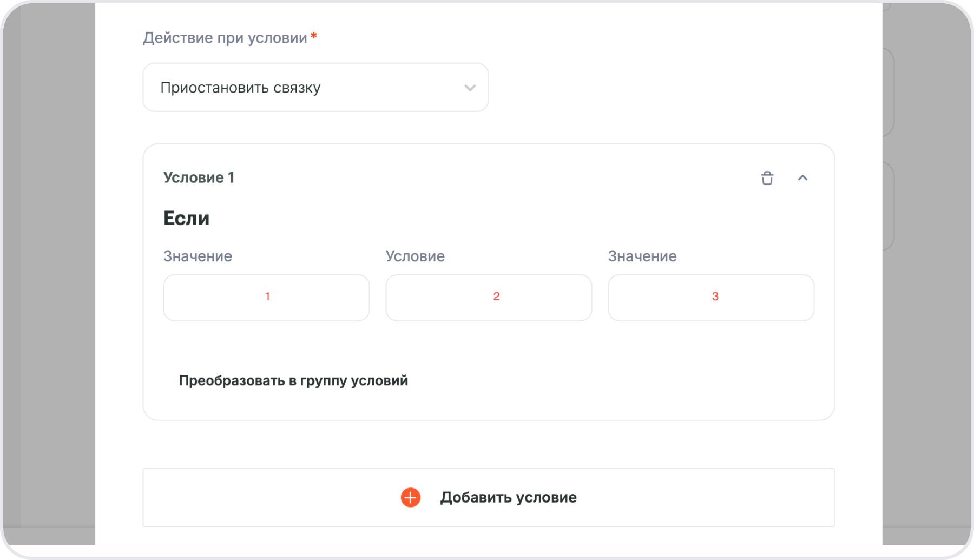This screenshot has width=974, height=560.
Task: Click the Условие label above middle field
Action: [x=415, y=256]
